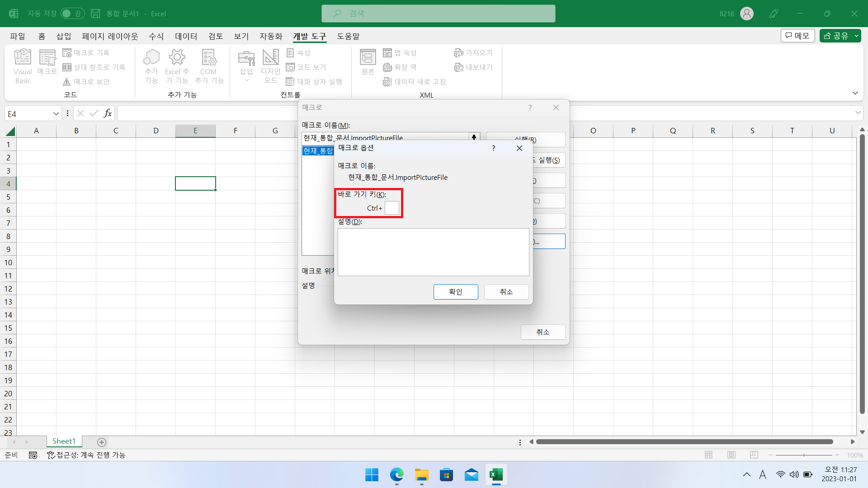Click 취소 in Macro Options dialog

(x=506, y=292)
